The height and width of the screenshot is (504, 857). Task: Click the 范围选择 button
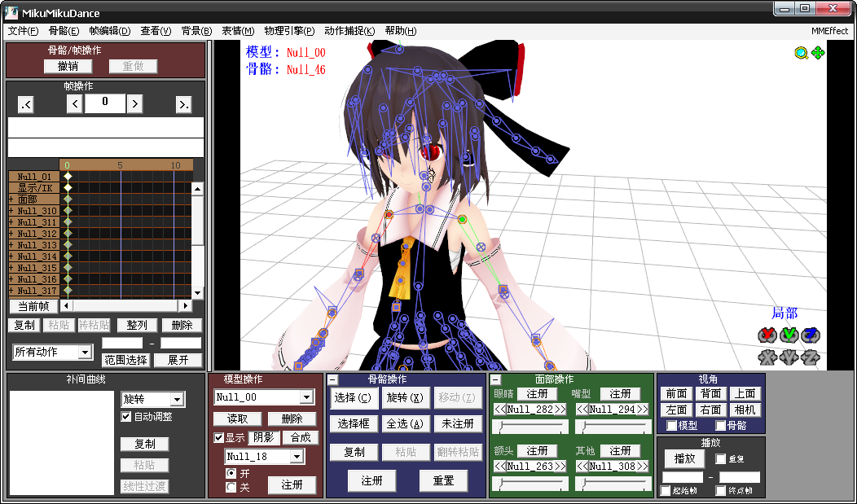pos(125,361)
